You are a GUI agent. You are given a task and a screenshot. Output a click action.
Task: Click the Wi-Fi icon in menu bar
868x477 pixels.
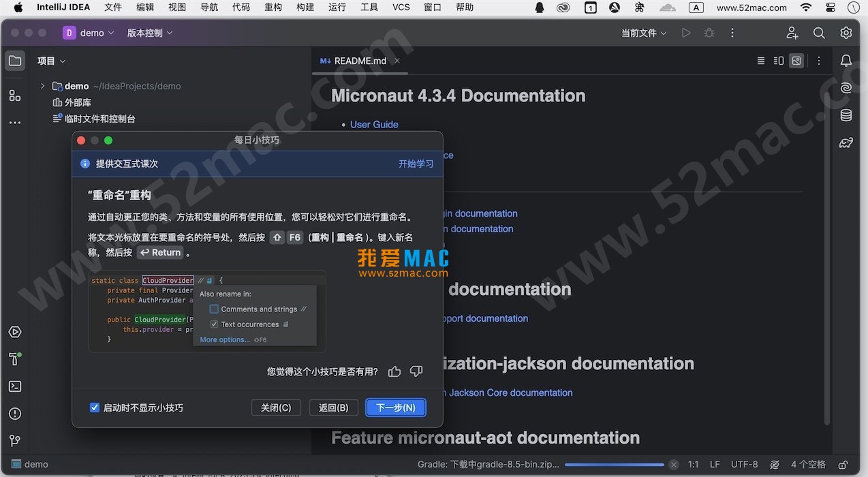tap(806, 7)
